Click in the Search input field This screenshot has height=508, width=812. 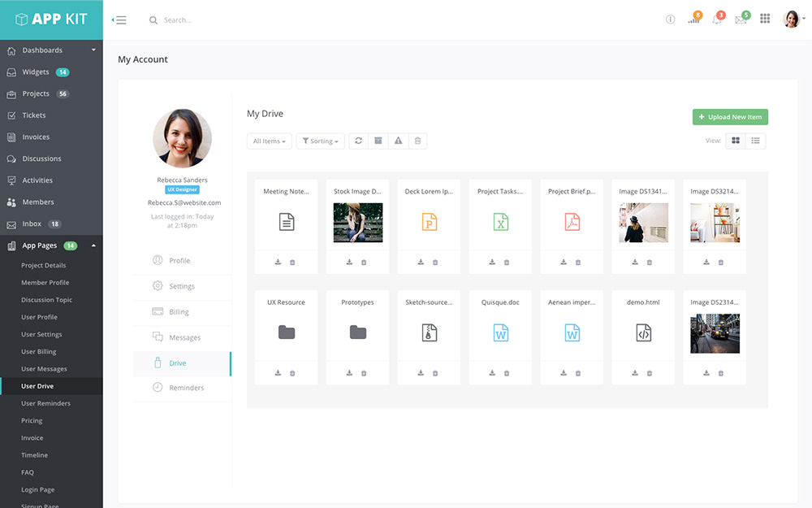pyautogui.click(x=211, y=20)
